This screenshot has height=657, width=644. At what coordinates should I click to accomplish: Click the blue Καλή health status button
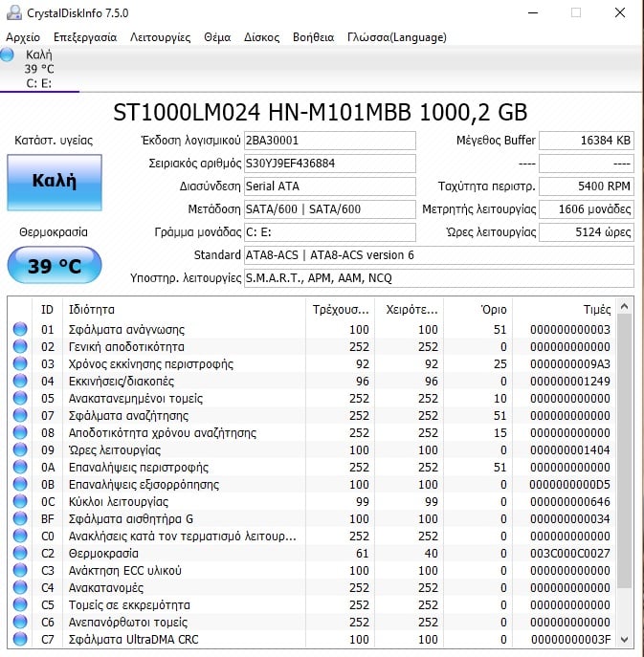(55, 183)
